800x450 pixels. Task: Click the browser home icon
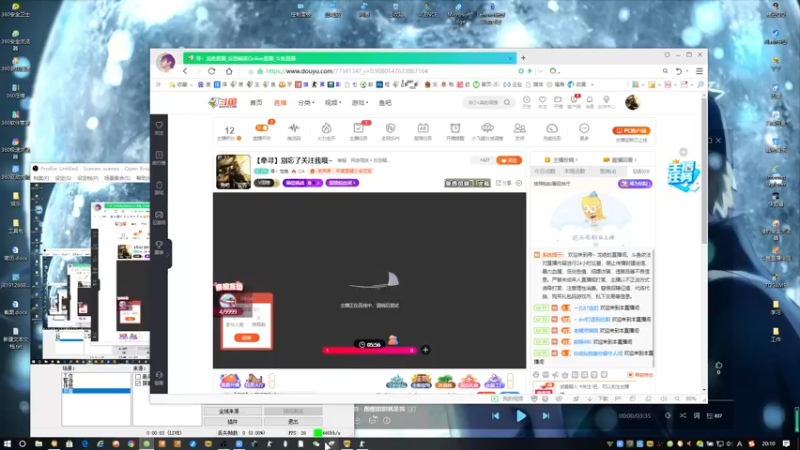point(229,71)
